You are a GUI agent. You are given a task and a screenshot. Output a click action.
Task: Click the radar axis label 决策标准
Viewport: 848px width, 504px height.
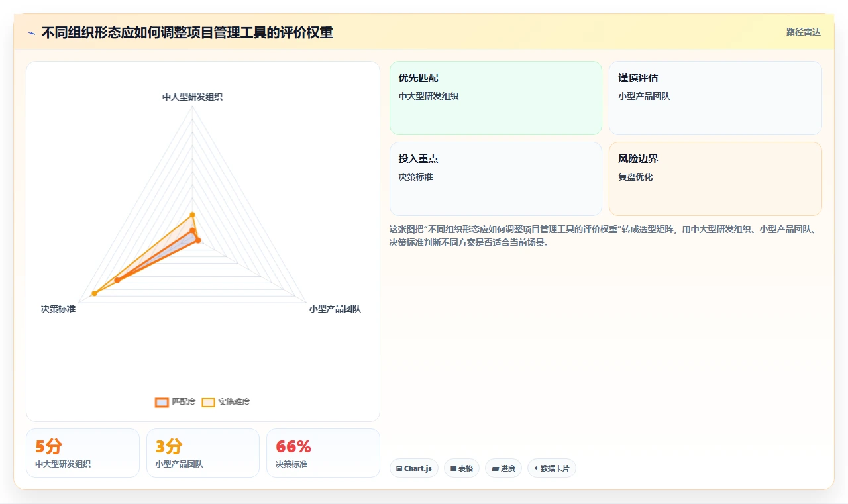click(58, 309)
